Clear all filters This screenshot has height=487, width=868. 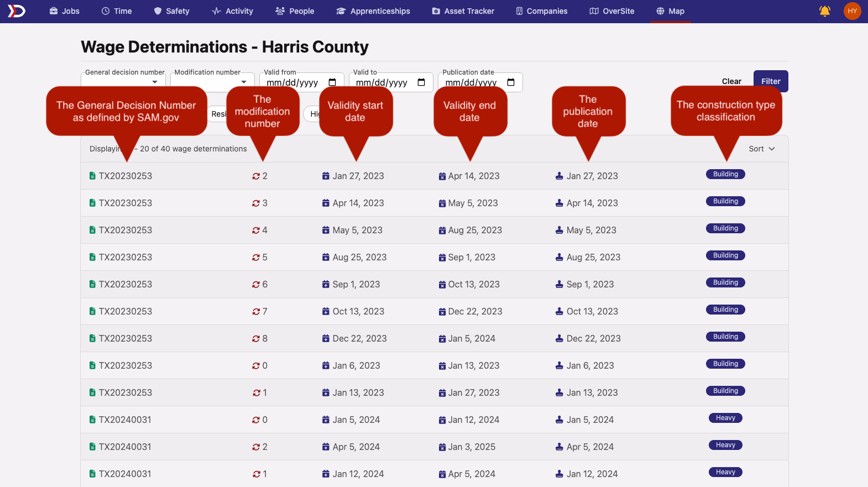click(731, 81)
